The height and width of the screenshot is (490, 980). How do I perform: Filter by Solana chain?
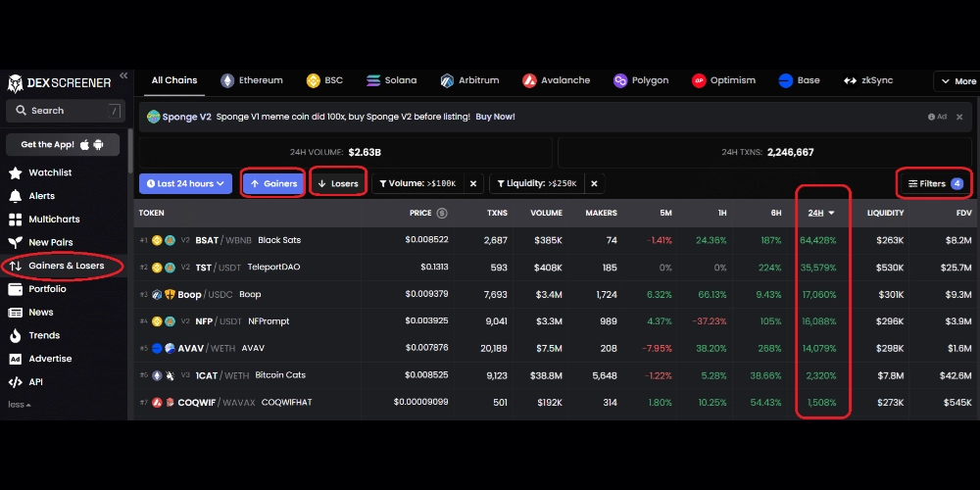pyautogui.click(x=391, y=80)
